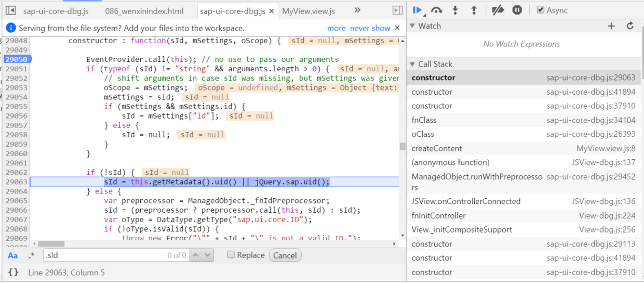
Task: Open the 'more' link in info bar
Action: (x=336, y=28)
